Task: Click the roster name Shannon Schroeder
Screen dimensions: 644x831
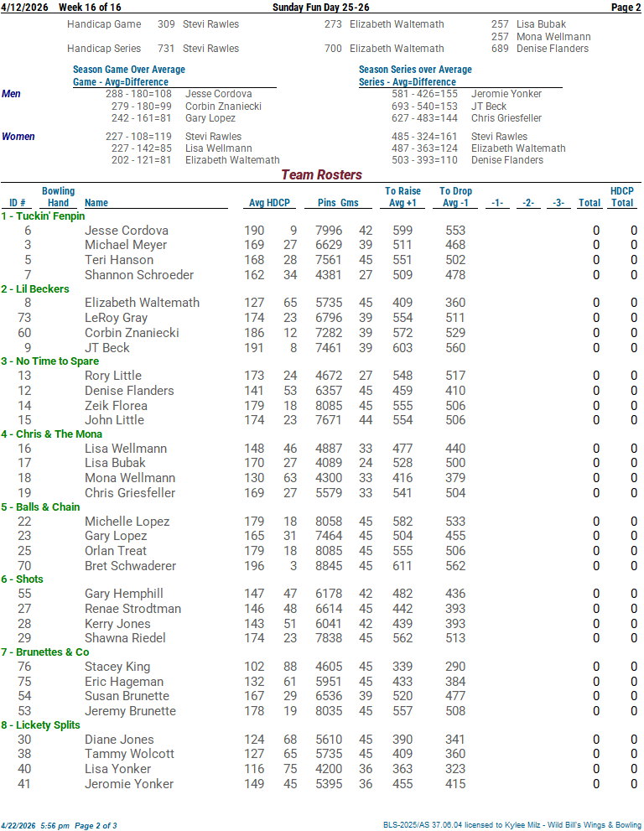Action: [x=139, y=275]
